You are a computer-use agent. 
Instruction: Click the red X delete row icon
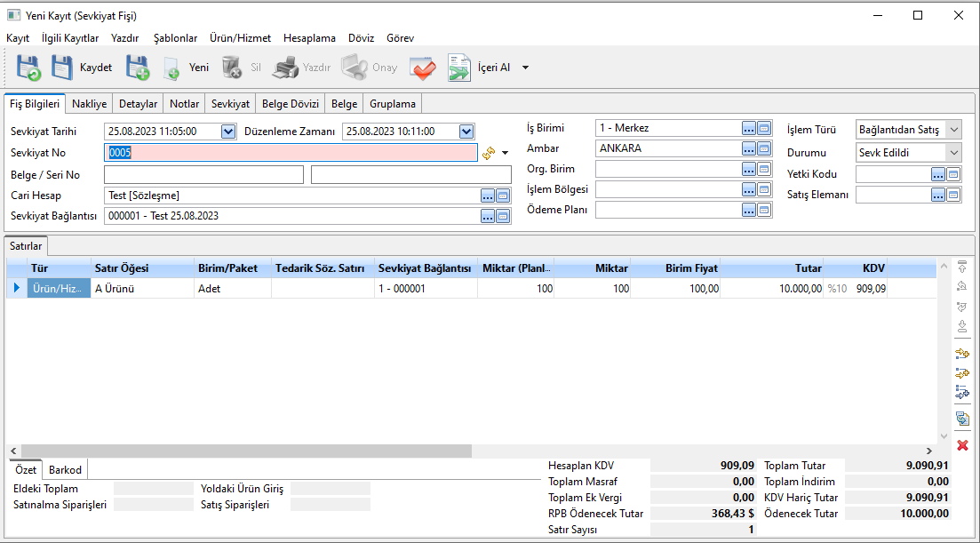click(962, 444)
